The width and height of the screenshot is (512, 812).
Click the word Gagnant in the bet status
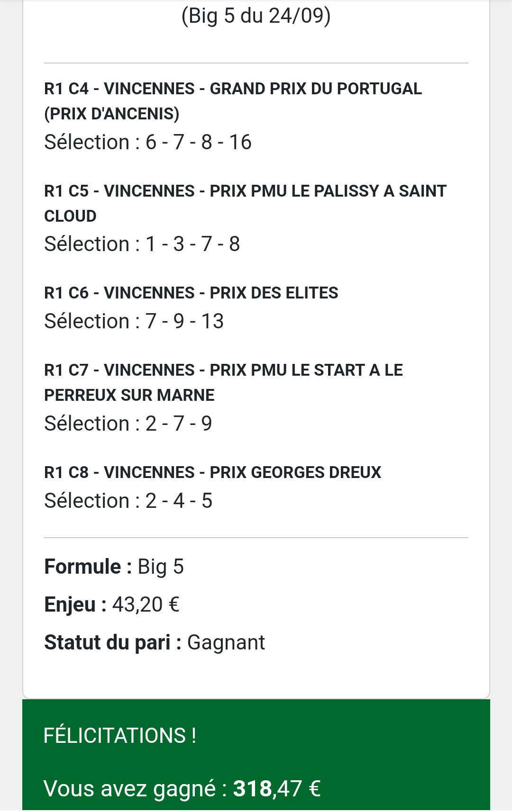click(x=226, y=643)
